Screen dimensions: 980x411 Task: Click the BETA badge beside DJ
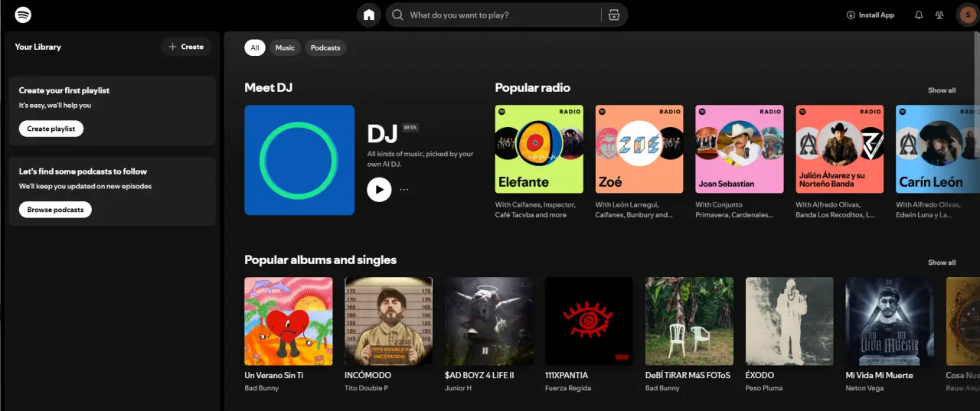410,128
